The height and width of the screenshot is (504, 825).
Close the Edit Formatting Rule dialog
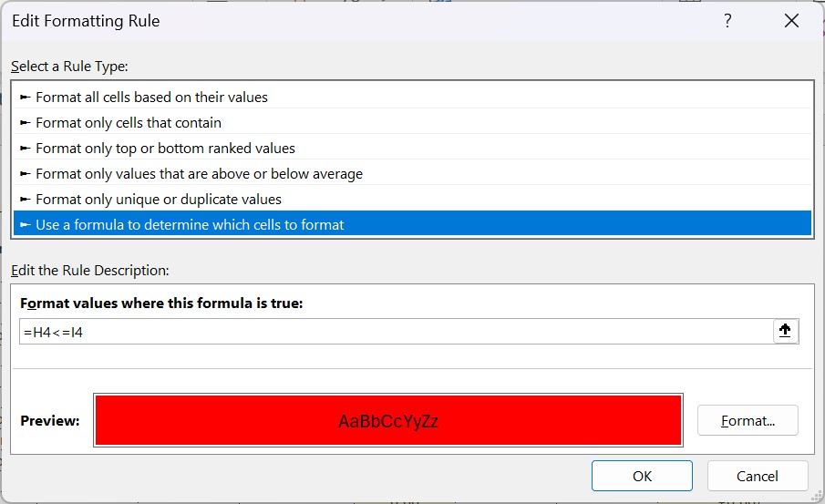[790, 22]
